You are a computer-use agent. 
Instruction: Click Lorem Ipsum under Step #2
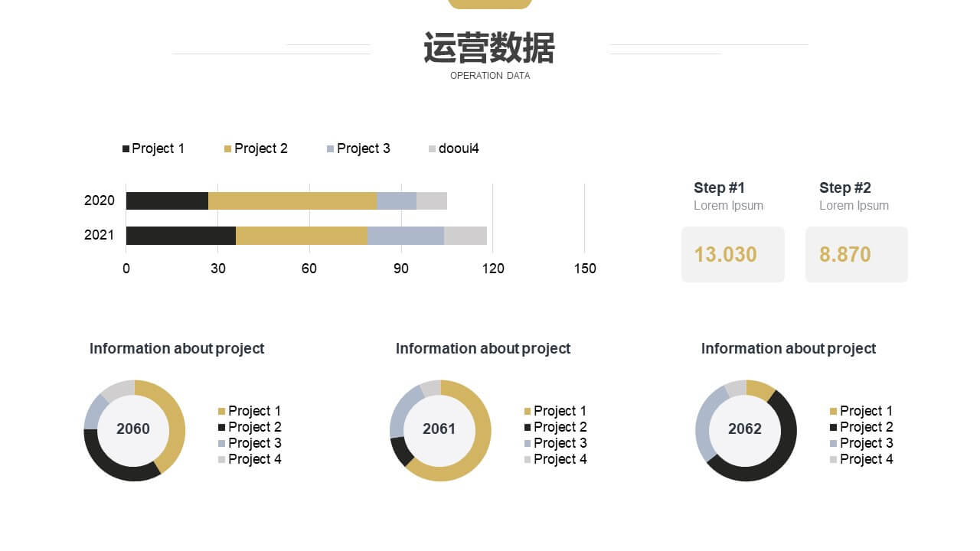coord(854,205)
